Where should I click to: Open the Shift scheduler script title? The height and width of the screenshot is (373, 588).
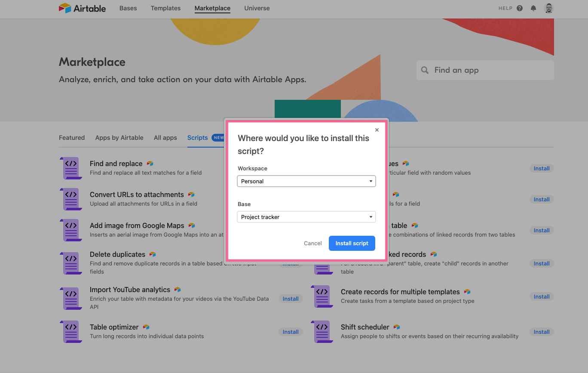(365, 327)
